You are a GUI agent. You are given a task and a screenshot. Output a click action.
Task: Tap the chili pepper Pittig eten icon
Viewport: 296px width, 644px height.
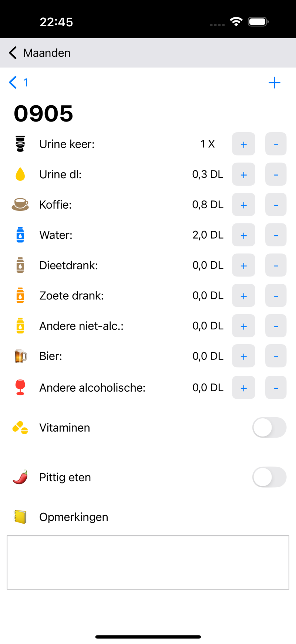20,477
